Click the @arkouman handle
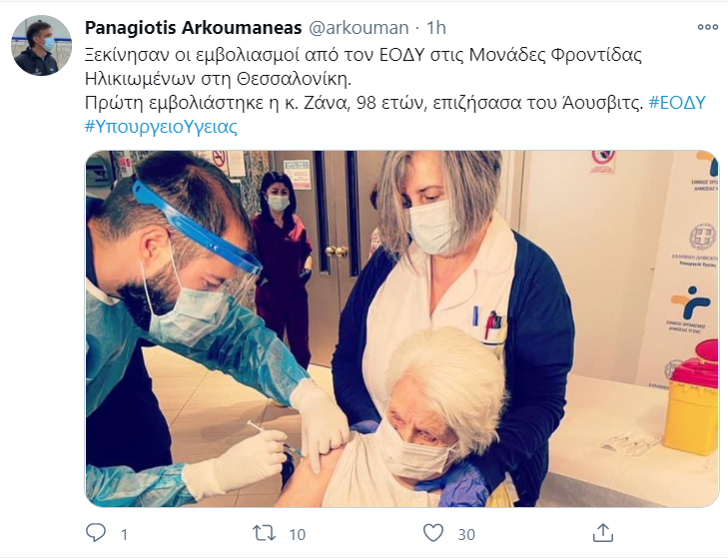 pyautogui.click(x=359, y=28)
